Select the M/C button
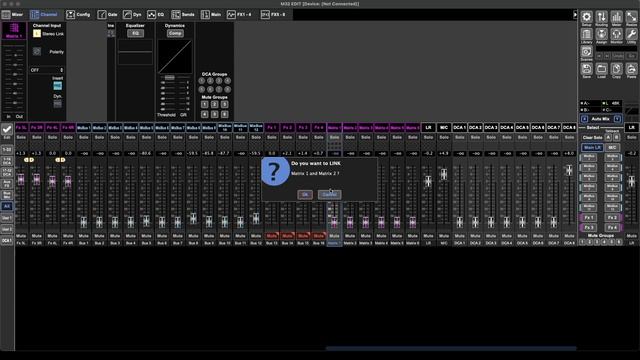This screenshot has width=640, height=360. coord(612,147)
